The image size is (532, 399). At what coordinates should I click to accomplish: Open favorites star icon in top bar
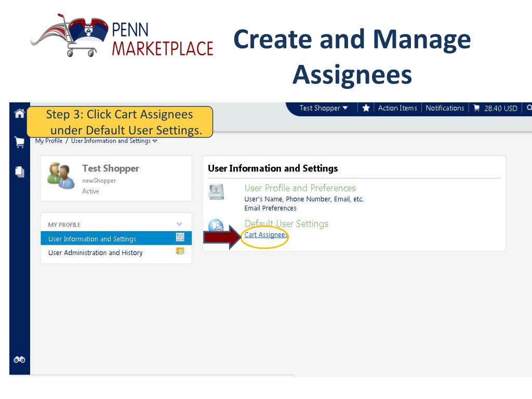(x=366, y=108)
